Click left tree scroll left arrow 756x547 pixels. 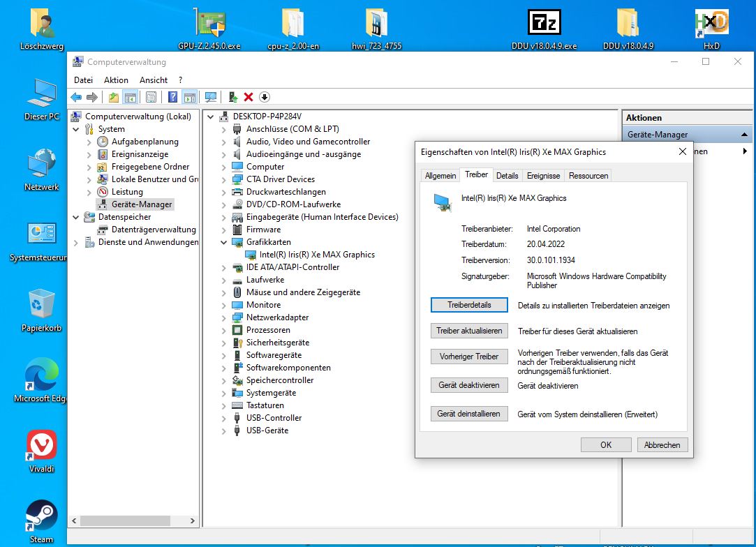74,521
